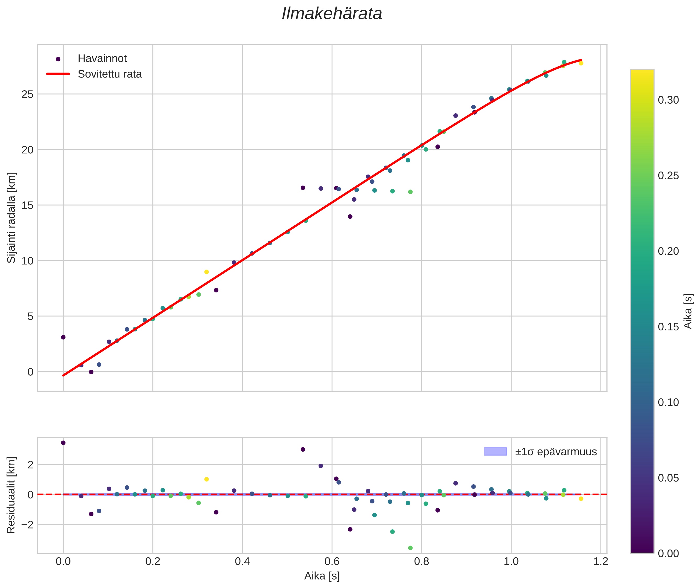Click the Residuaalit [km] axis label
This screenshot has width=700, height=588.
click(11, 495)
